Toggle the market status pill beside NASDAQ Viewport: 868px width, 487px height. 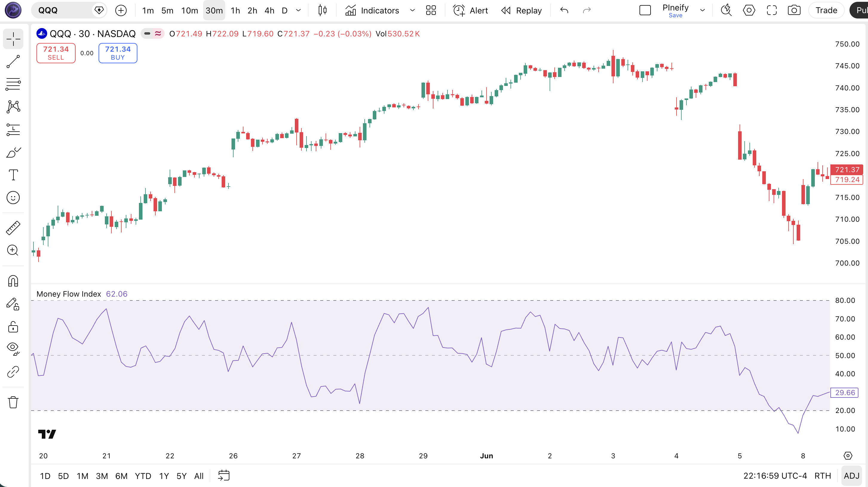(152, 34)
